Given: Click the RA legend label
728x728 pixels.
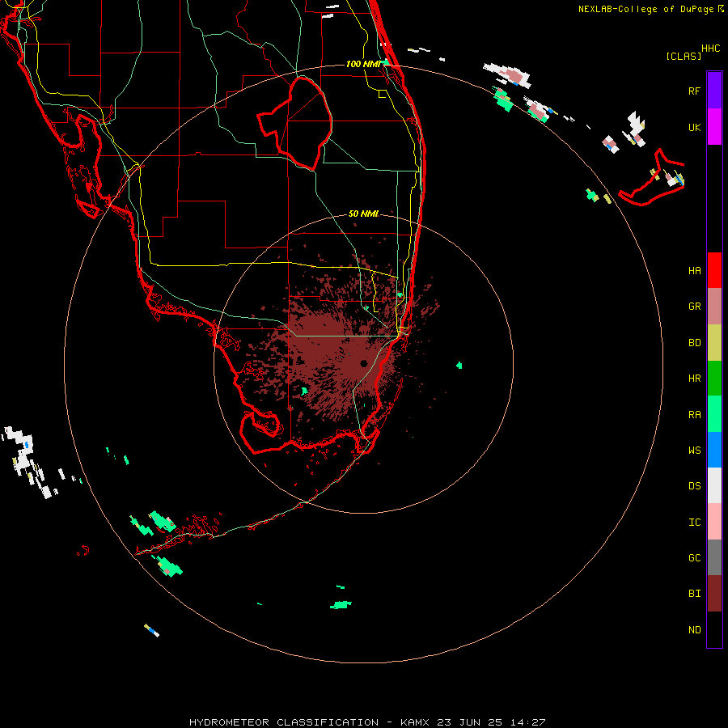Looking at the screenshot, I should coord(694,415).
